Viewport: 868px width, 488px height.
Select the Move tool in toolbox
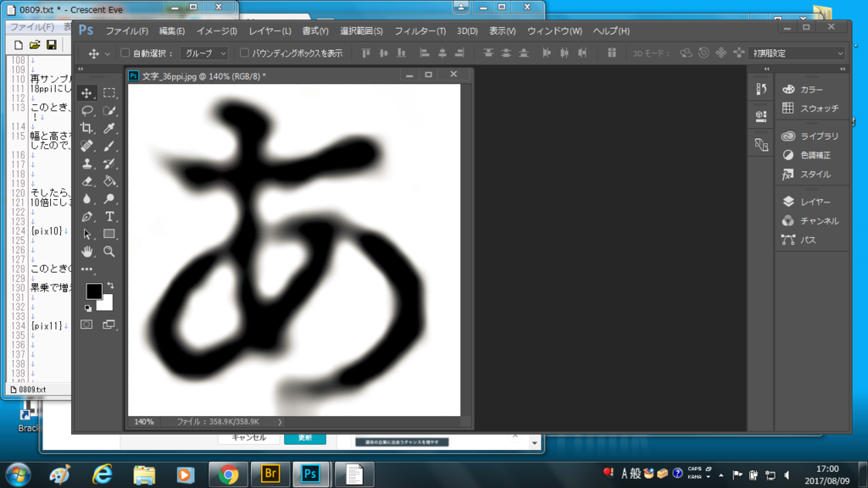coord(87,93)
